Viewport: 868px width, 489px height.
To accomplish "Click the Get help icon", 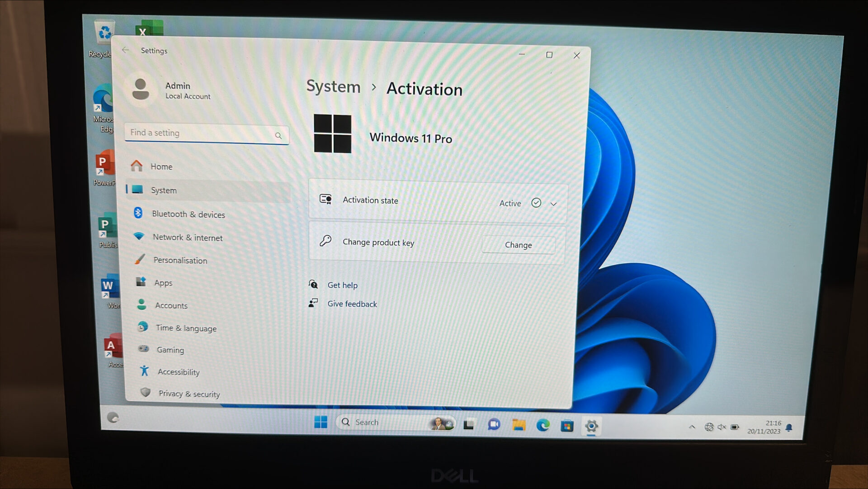I will (x=313, y=284).
